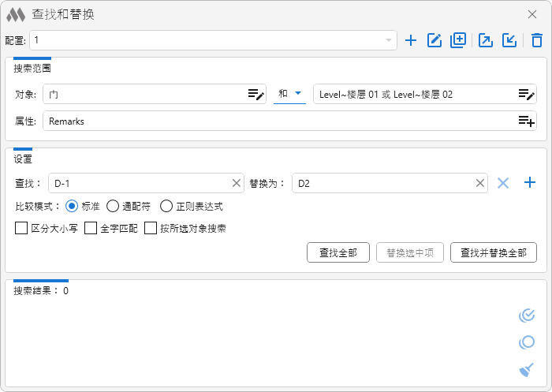Click the add new configuration plus icon

click(x=410, y=40)
